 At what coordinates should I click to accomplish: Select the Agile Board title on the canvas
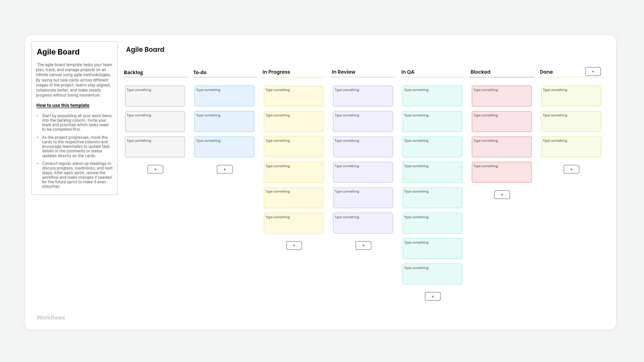point(145,49)
